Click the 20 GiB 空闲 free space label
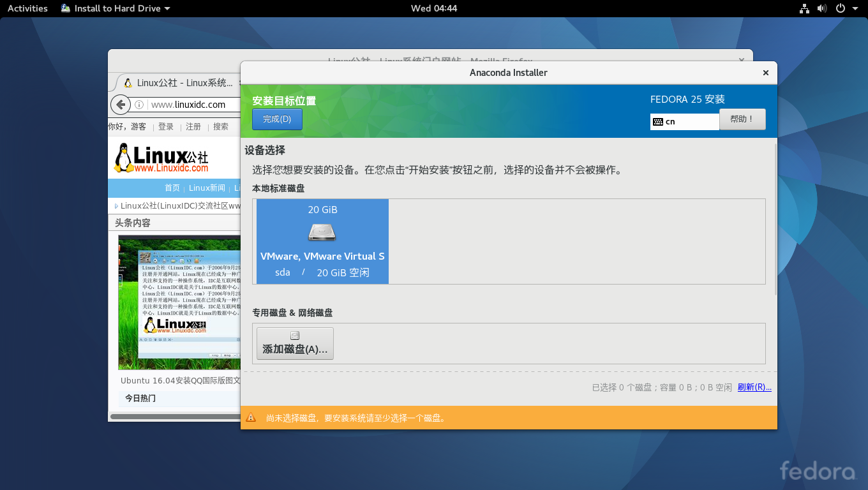This screenshot has height=490, width=868. (343, 272)
